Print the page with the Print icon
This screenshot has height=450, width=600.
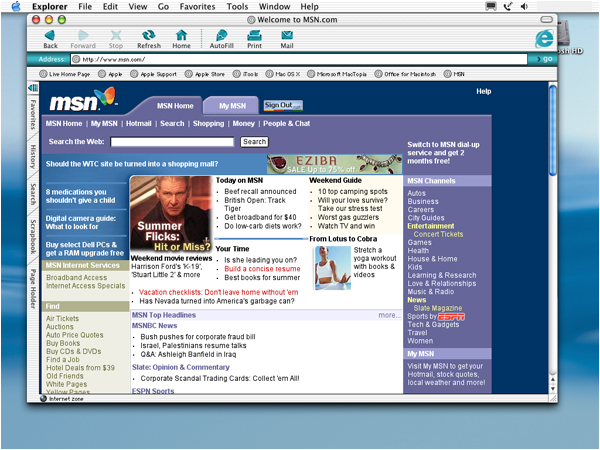point(254,36)
